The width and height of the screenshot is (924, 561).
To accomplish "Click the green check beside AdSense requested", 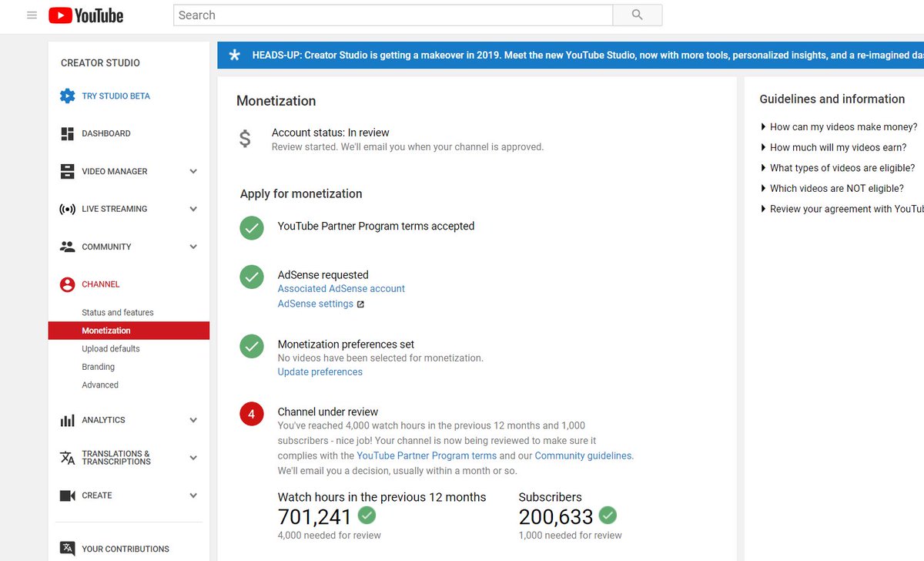I will pyautogui.click(x=252, y=277).
